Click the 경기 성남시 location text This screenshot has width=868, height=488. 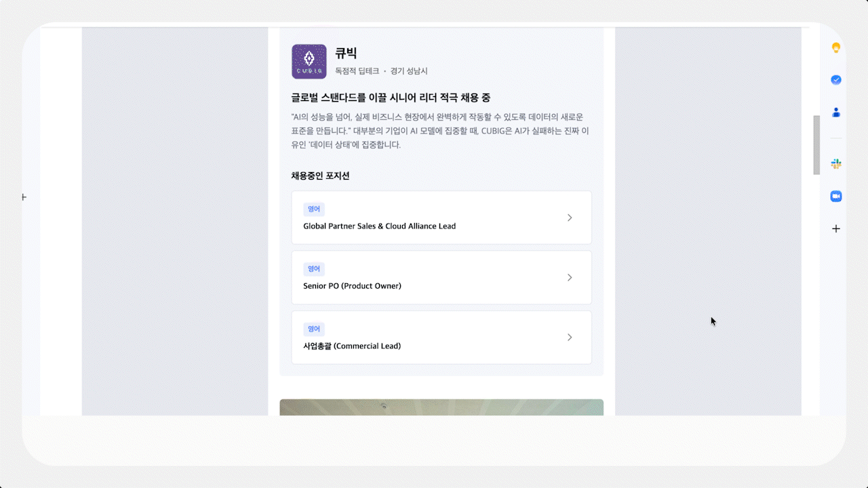click(409, 71)
